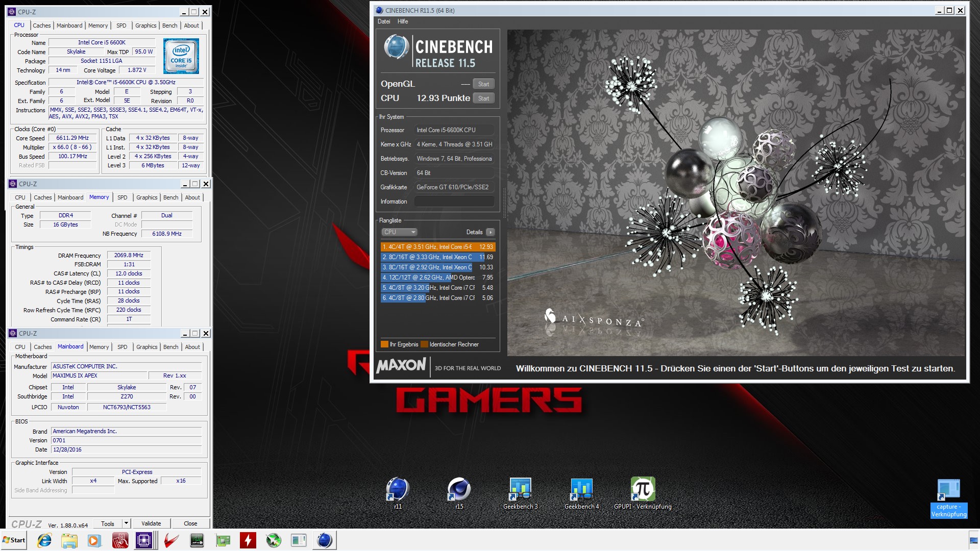Click the Information input field in Cinebench
Viewport: 980px width, 551px height.
(x=454, y=202)
